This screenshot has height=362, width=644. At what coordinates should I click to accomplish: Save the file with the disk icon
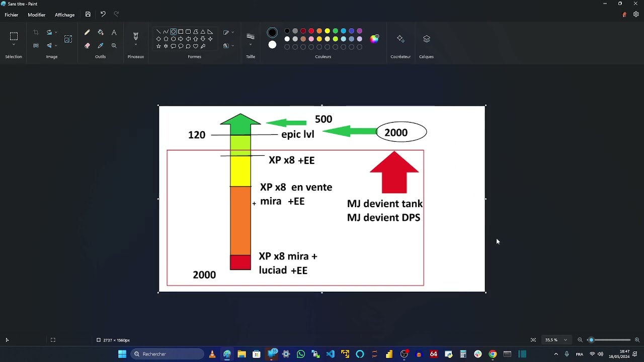coord(88,15)
